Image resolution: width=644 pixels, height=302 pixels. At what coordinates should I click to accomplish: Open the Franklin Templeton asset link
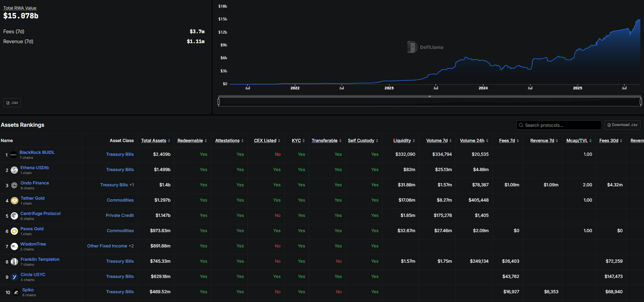(x=40, y=259)
